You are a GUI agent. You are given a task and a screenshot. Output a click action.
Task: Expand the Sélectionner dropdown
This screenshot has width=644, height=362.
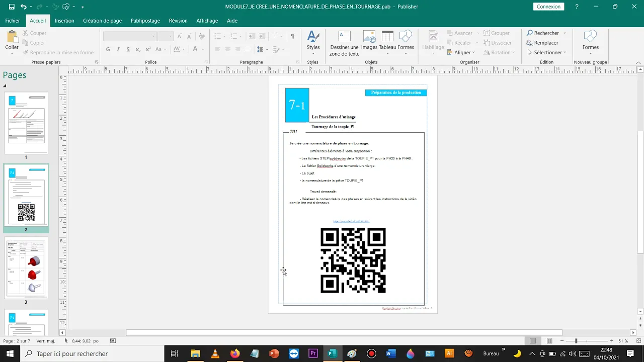point(565,52)
